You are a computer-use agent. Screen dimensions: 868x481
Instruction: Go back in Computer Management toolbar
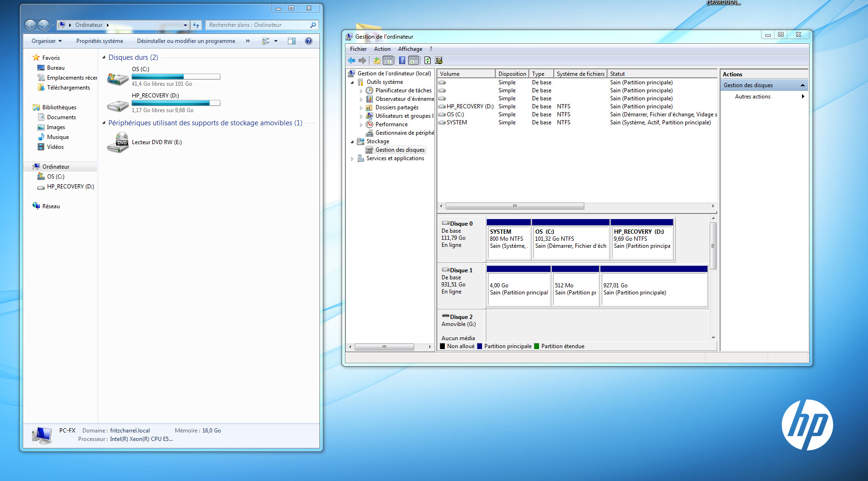point(352,60)
